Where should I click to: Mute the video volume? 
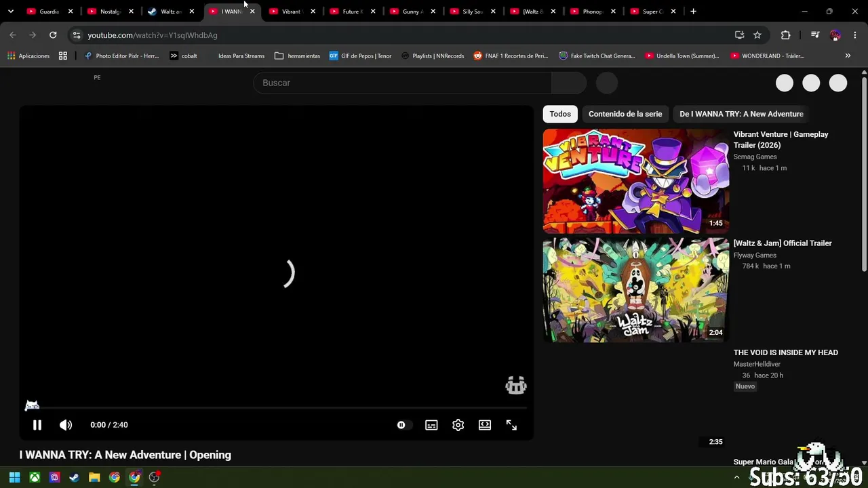pos(66,425)
